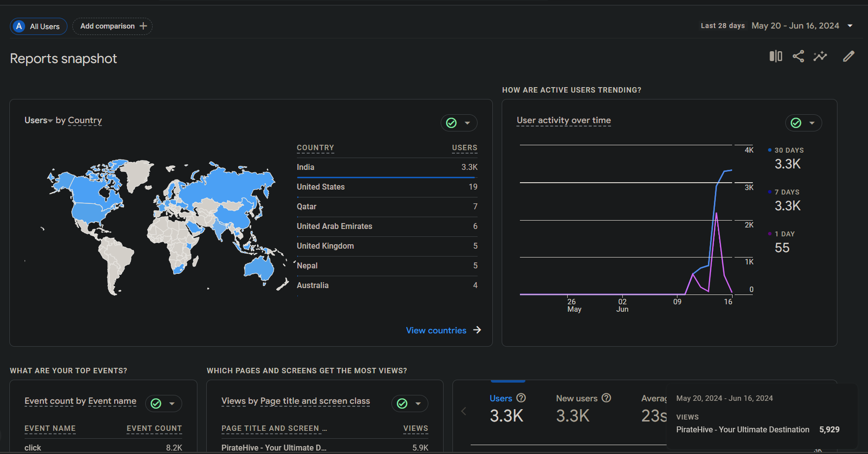Click the 5,929 views value in tooltip
The image size is (868, 454).
830,429
